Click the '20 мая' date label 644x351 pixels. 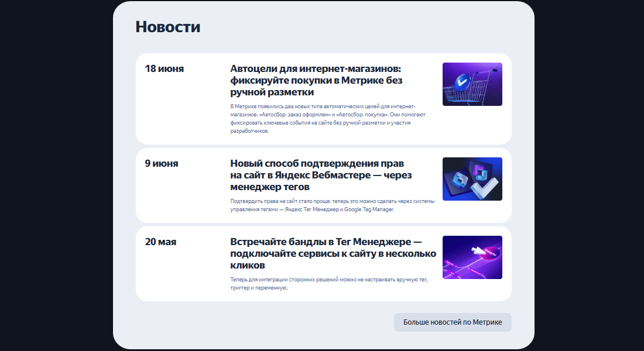pyautogui.click(x=160, y=242)
